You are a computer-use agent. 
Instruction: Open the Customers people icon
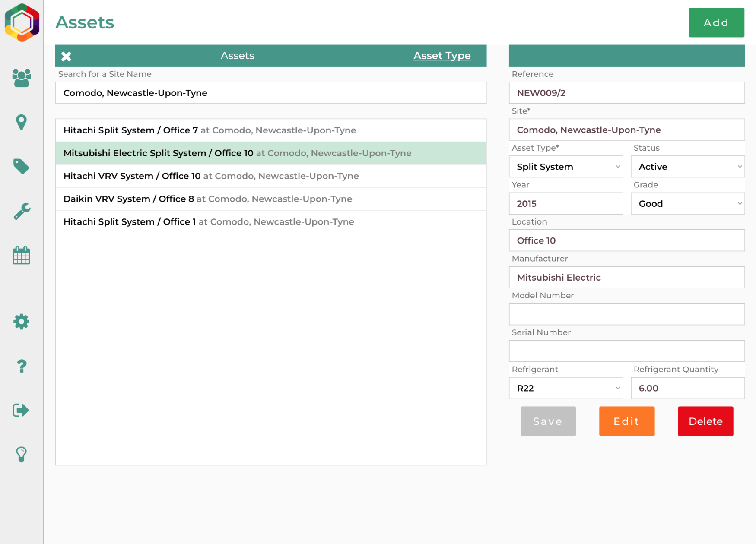tap(22, 78)
